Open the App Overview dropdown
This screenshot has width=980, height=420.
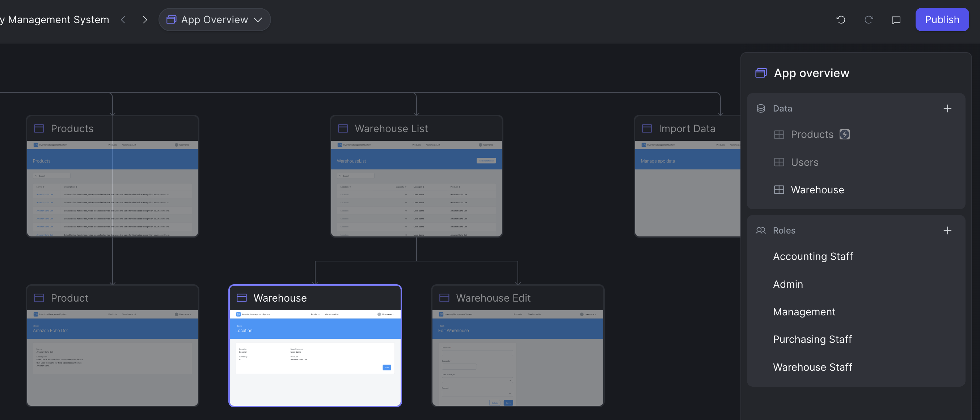[215, 20]
